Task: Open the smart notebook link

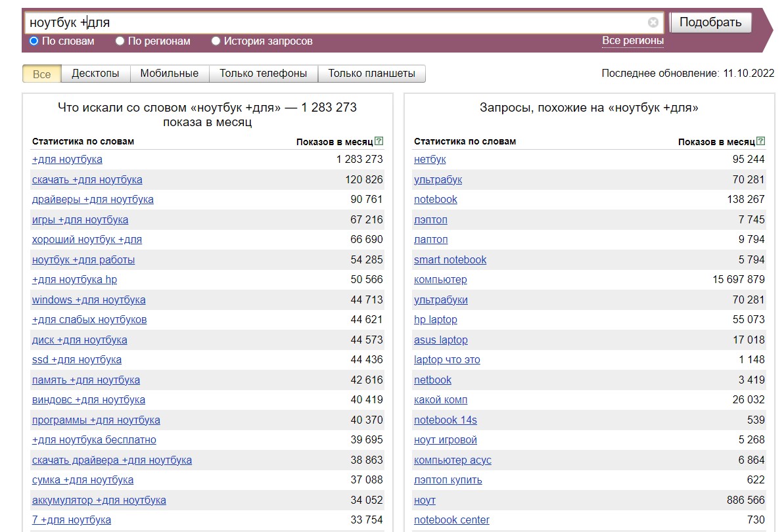Action: click(450, 259)
